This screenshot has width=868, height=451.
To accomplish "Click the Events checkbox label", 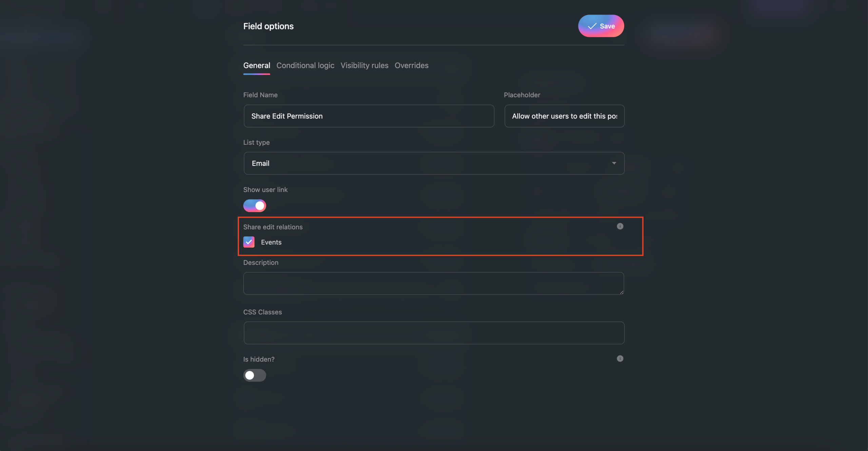I will coord(271,242).
